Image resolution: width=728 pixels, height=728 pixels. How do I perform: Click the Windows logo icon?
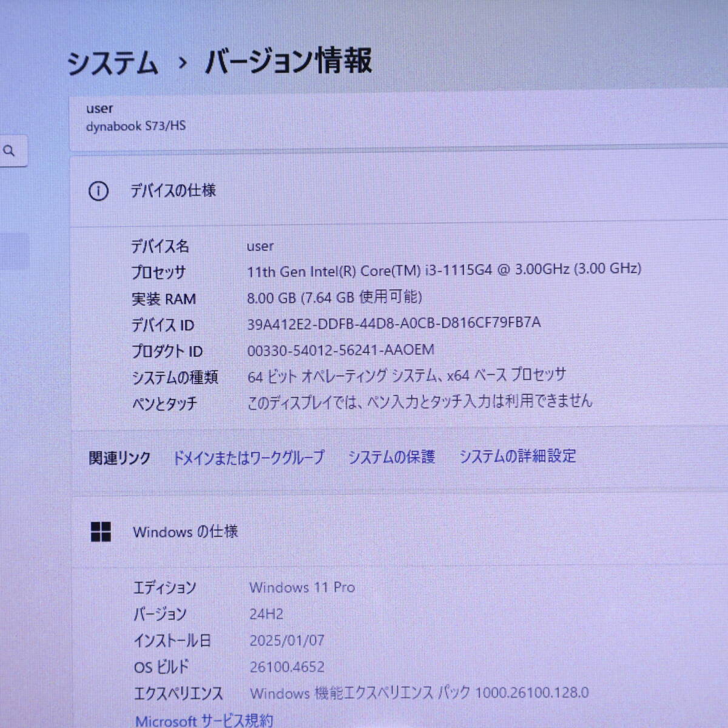(101, 532)
